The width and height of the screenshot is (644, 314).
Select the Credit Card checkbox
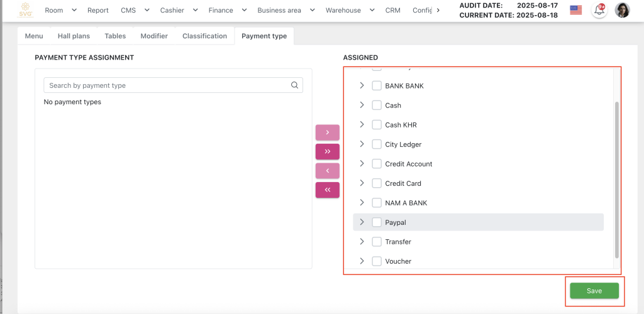377,183
